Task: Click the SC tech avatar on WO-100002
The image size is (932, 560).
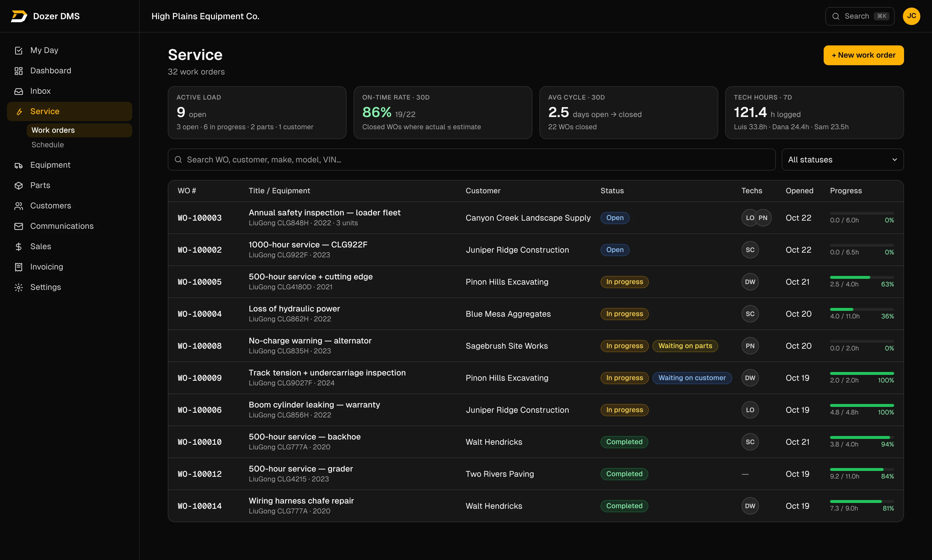Action: [x=750, y=250]
